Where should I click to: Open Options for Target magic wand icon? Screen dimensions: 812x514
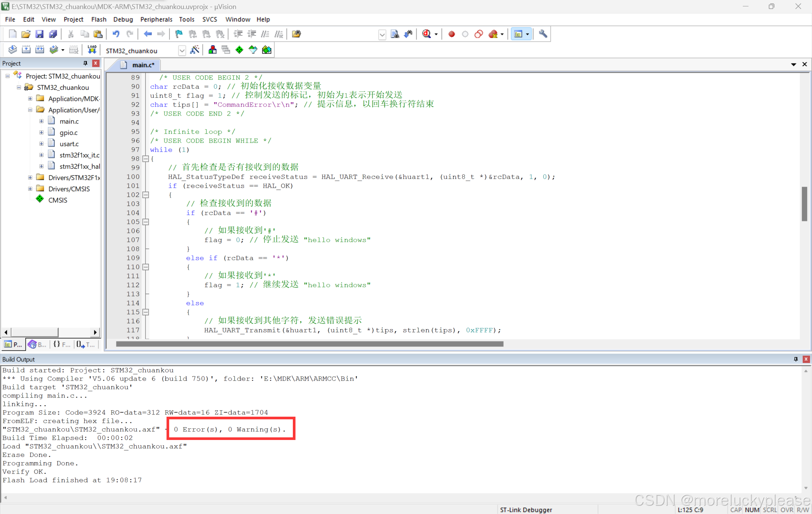[195, 50]
